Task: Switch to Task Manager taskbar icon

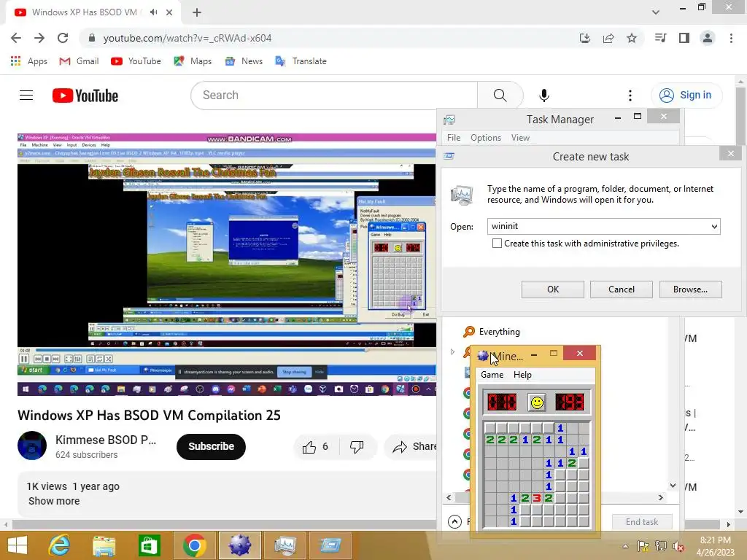Action: [285, 545]
